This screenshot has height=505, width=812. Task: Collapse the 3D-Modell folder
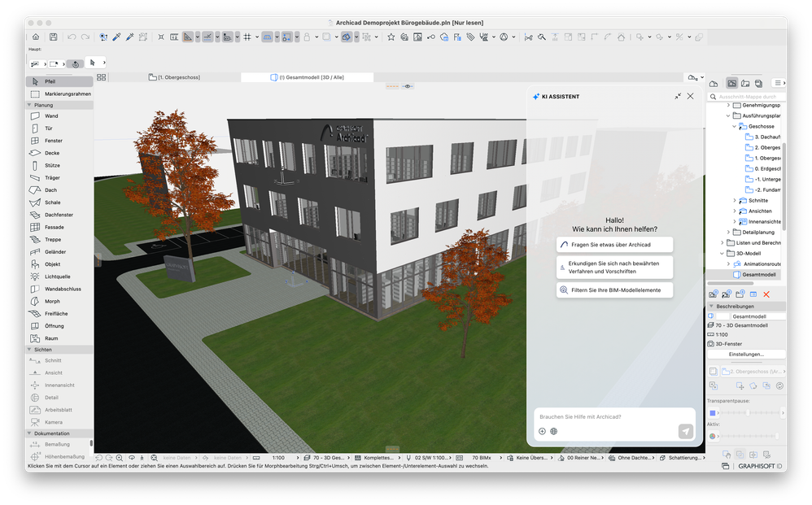722,254
